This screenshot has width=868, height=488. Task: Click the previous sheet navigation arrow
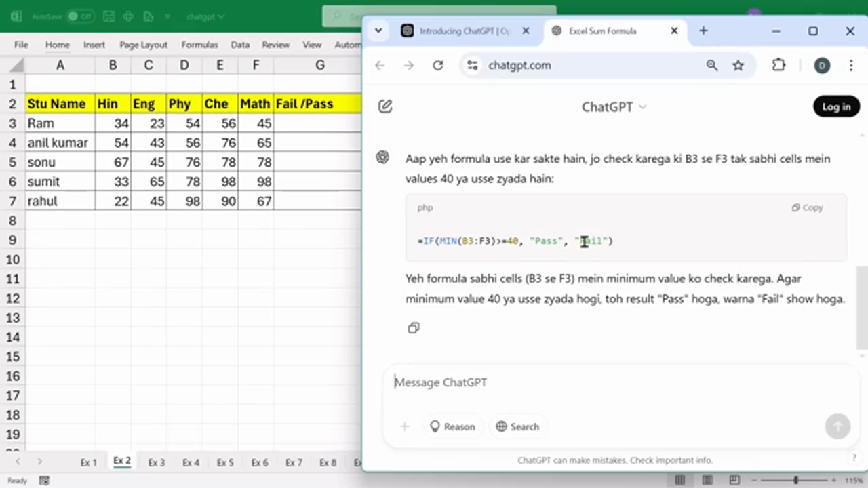coord(18,462)
